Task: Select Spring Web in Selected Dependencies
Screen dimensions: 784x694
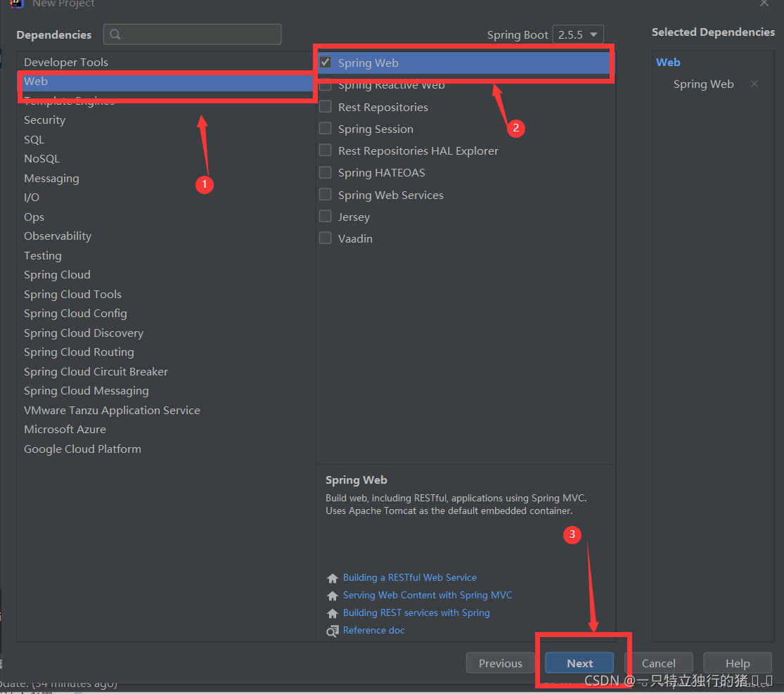Action: (703, 84)
